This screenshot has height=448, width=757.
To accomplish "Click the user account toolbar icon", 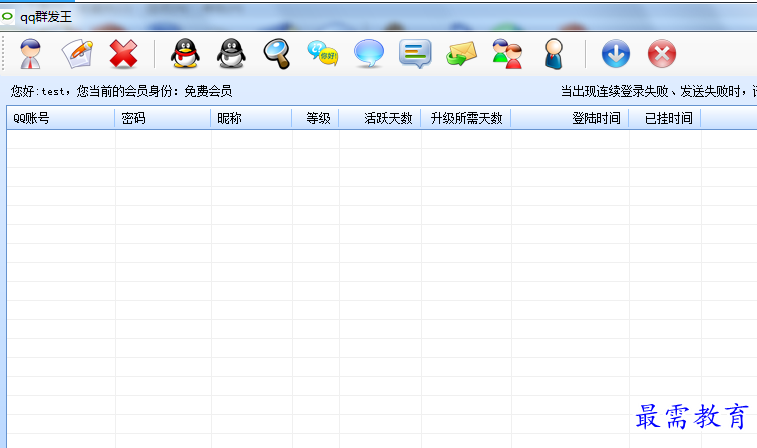I will tap(31, 54).
